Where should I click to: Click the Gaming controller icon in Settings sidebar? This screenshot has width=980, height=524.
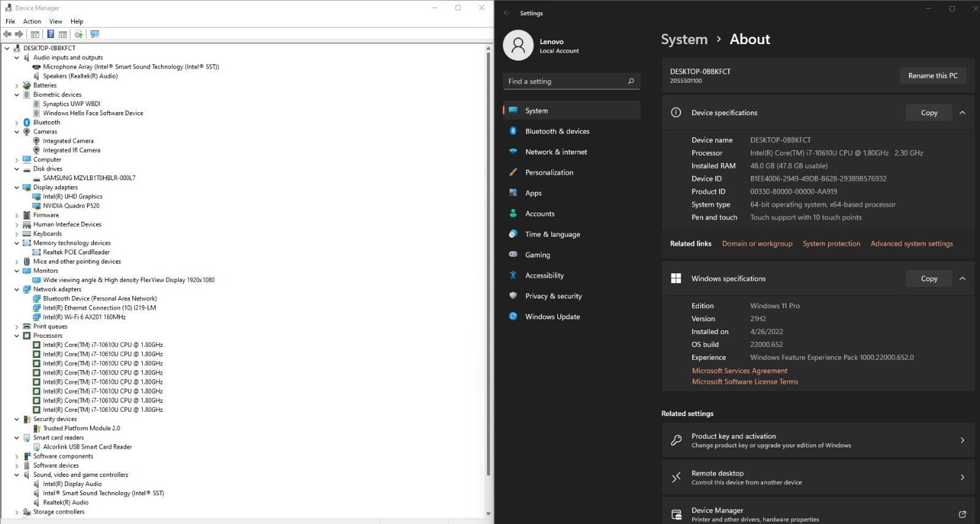(513, 255)
